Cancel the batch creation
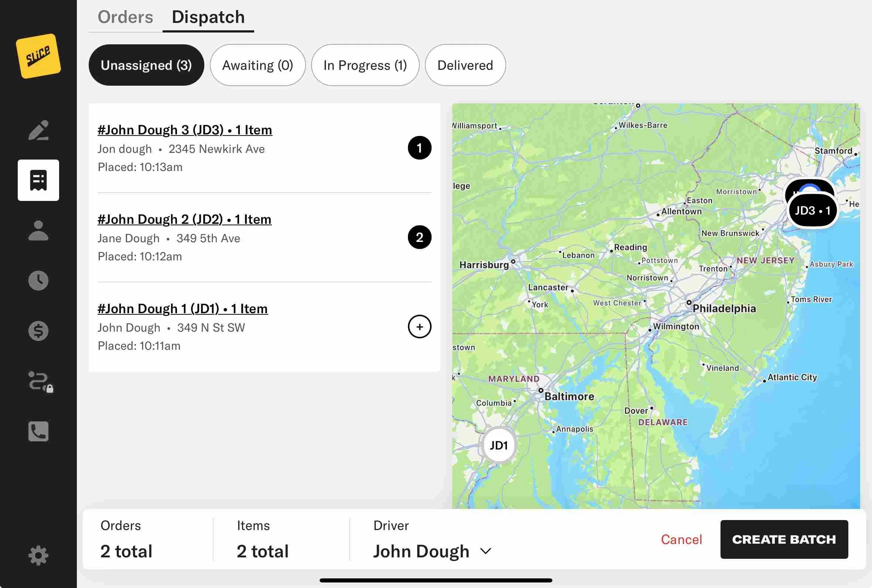872x588 pixels. point(681,539)
